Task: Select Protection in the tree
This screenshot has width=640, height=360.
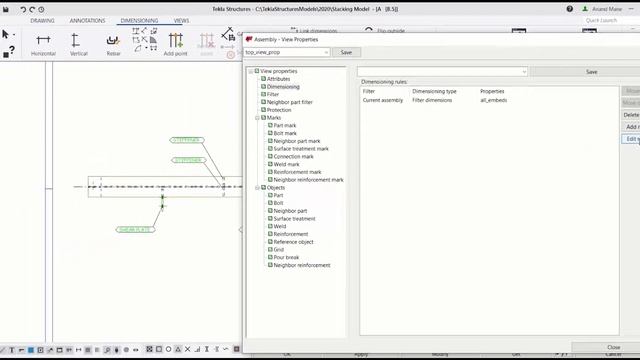Action: (279, 110)
